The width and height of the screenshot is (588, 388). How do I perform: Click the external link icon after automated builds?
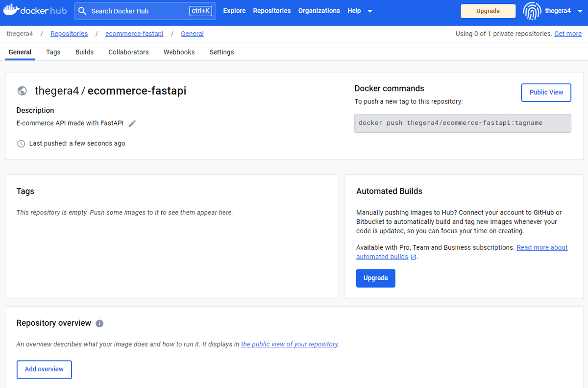tap(414, 257)
